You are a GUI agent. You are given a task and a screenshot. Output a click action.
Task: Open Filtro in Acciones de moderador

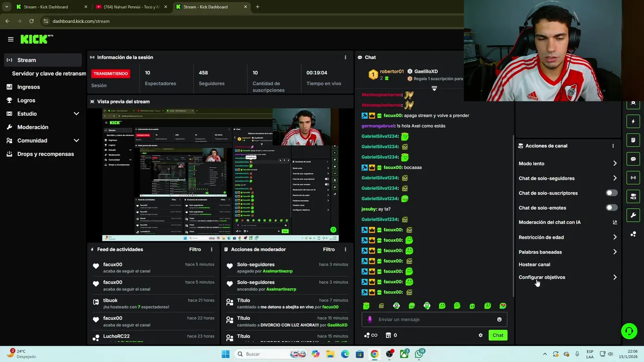329,249
